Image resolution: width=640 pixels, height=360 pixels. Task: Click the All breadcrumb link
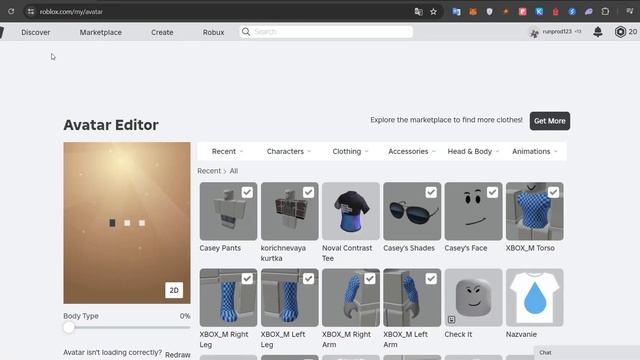click(233, 171)
